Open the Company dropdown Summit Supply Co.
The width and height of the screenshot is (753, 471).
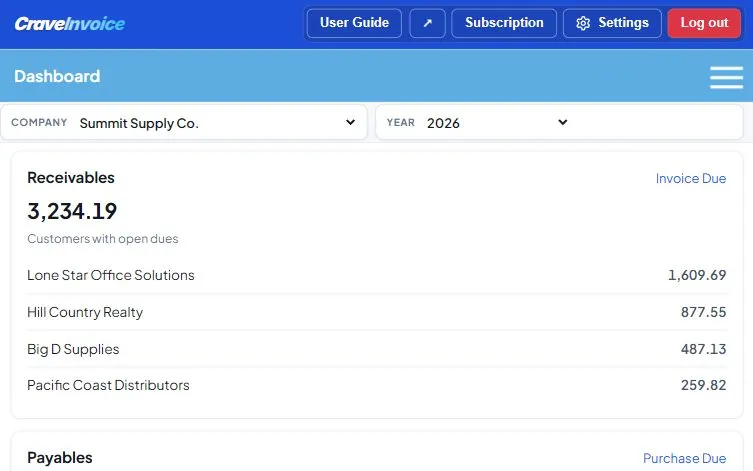(x=184, y=123)
